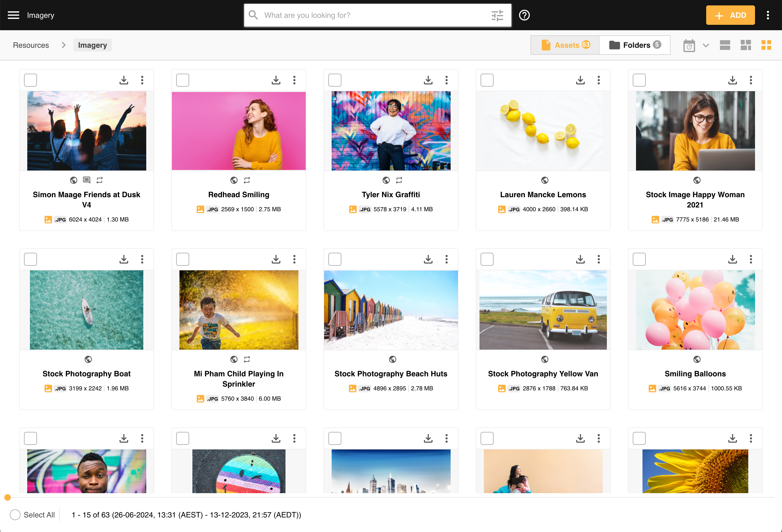
Task: Click comments icon on Friends at Dusk
Action: click(x=86, y=180)
